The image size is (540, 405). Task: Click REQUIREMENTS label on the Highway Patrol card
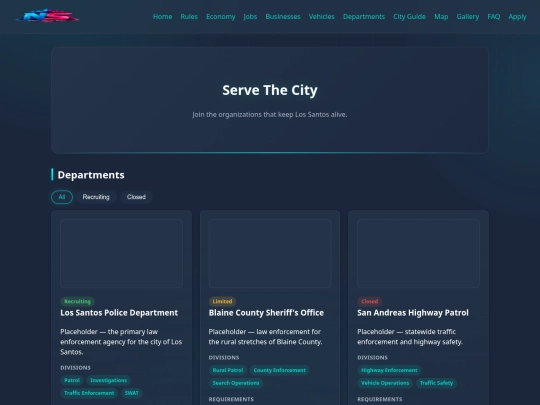pos(380,399)
